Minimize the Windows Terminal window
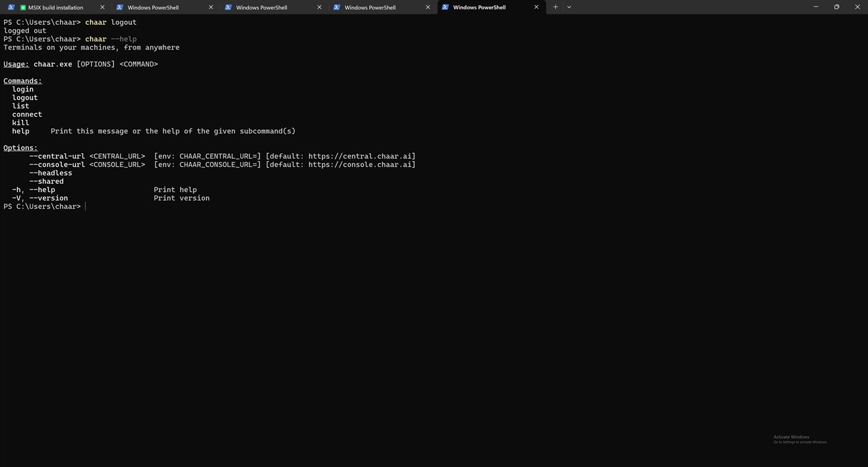The width and height of the screenshot is (868, 467). [816, 7]
